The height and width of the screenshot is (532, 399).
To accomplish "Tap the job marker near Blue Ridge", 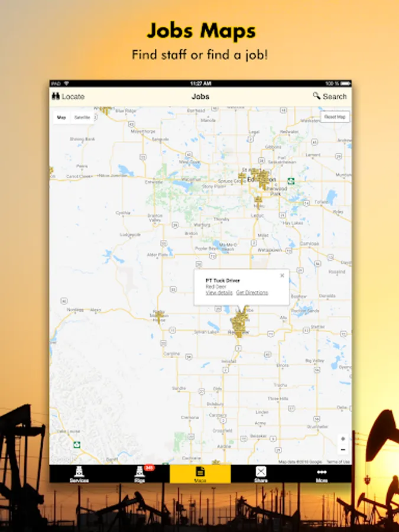I will click(x=106, y=111).
